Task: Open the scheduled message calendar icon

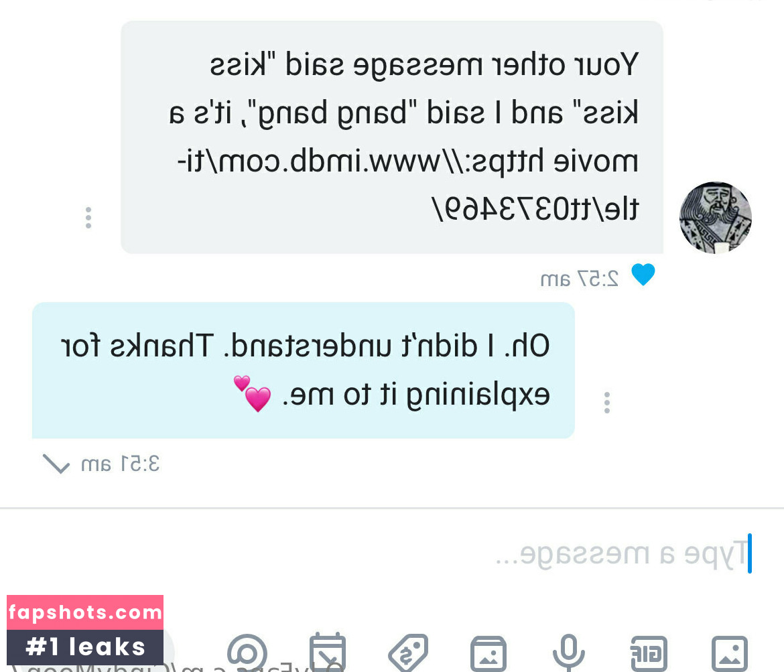Action: (x=328, y=653)
